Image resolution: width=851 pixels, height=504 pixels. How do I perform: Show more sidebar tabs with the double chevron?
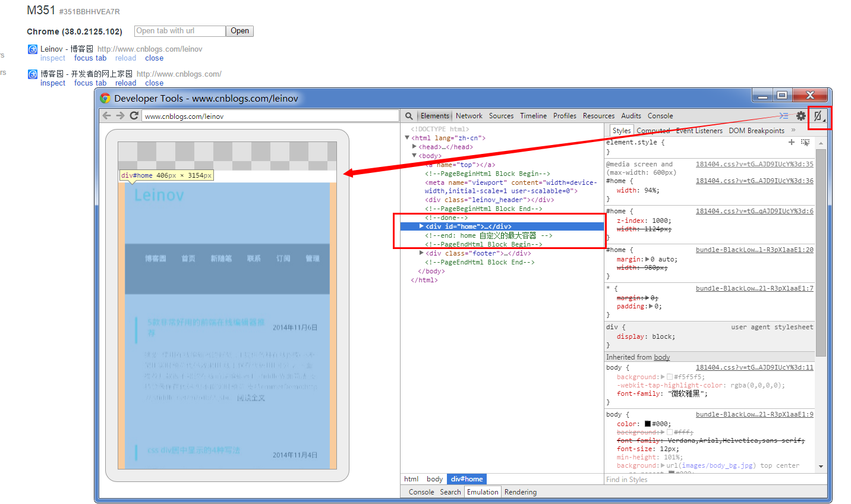(793, 130)
